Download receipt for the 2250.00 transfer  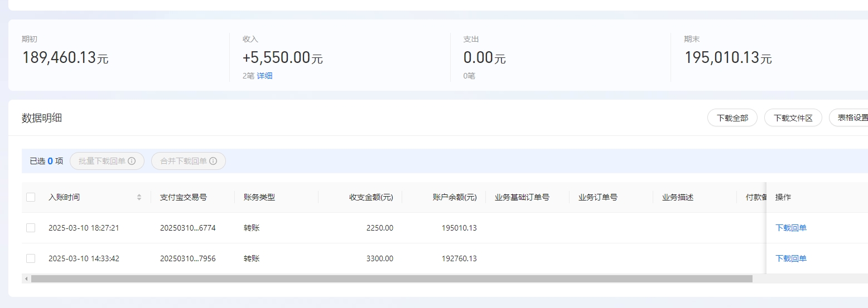(x=790, y=228)
